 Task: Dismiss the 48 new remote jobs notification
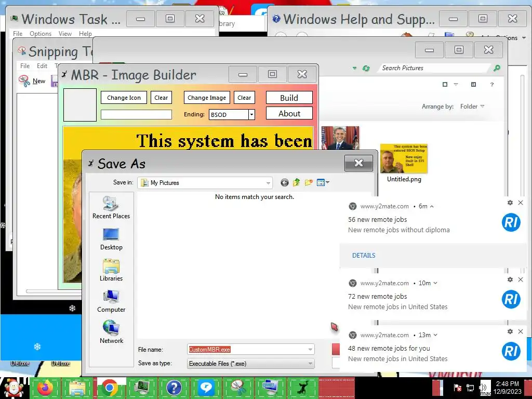coord(521,331)
